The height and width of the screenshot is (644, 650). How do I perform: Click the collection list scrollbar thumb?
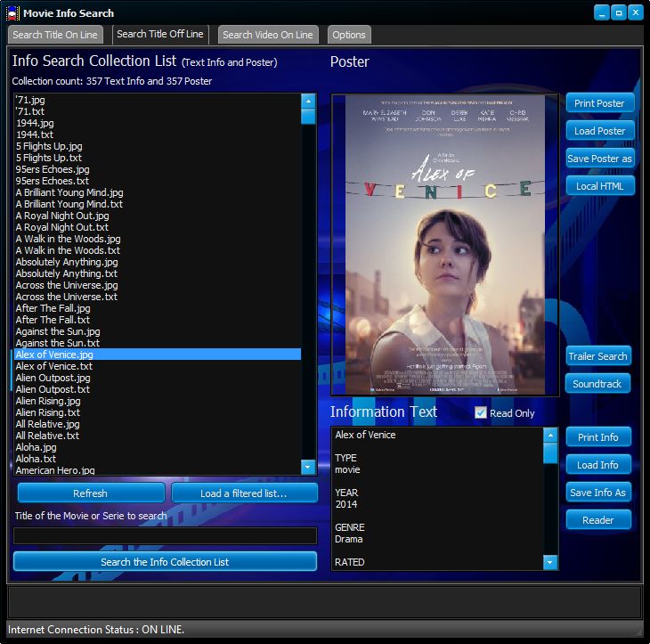(308, 117)
